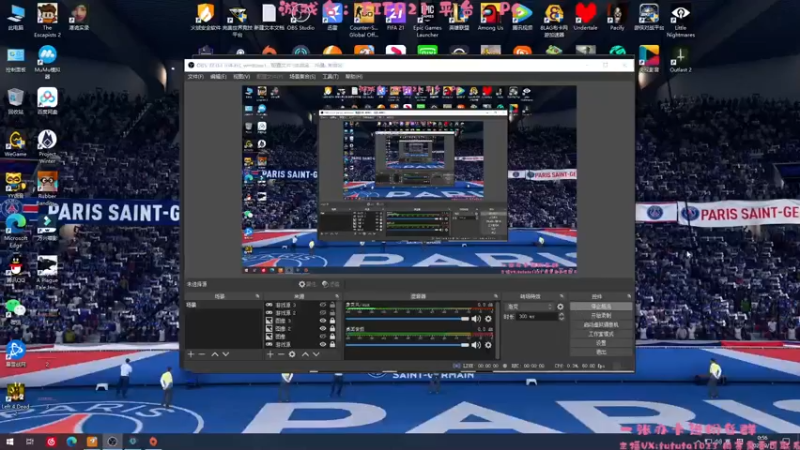Adjust transition duration stepper arrows
The width and height of the screenshot is (800, 450).
[x=561, y=317]
